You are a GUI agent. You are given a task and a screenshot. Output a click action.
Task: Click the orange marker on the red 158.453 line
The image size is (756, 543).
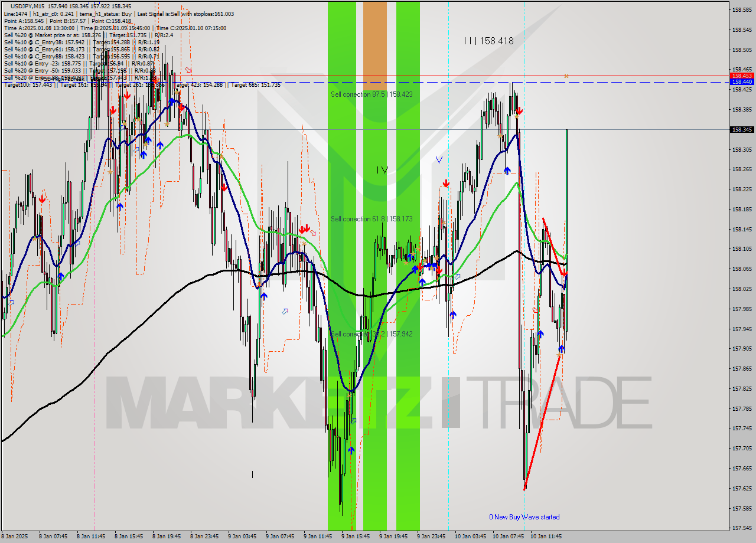pyautogui.click(x=566, y=76)
